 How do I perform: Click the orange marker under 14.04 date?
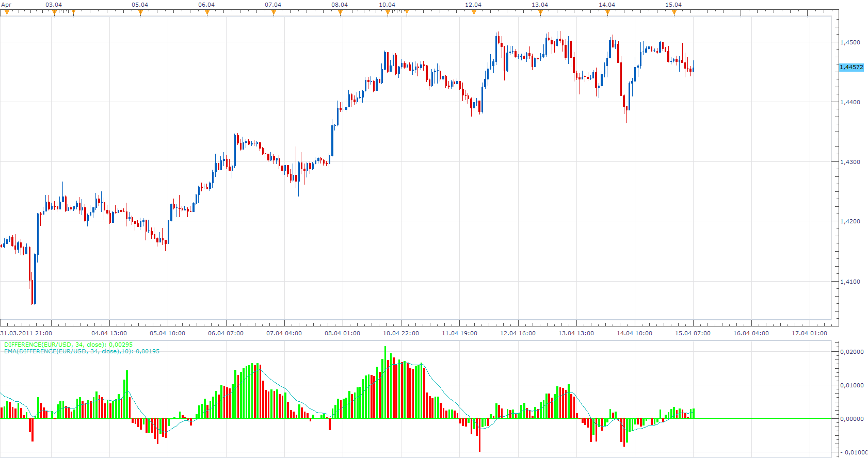point(607,13)
